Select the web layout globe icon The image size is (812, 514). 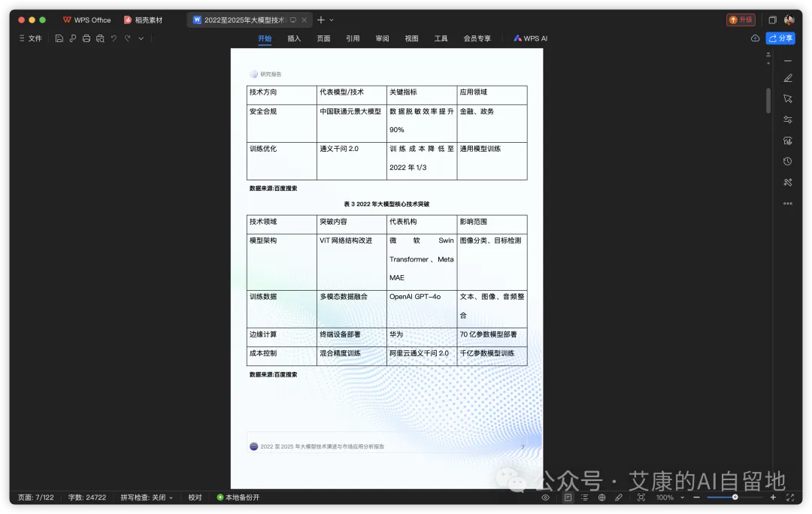tap(601, 497)
